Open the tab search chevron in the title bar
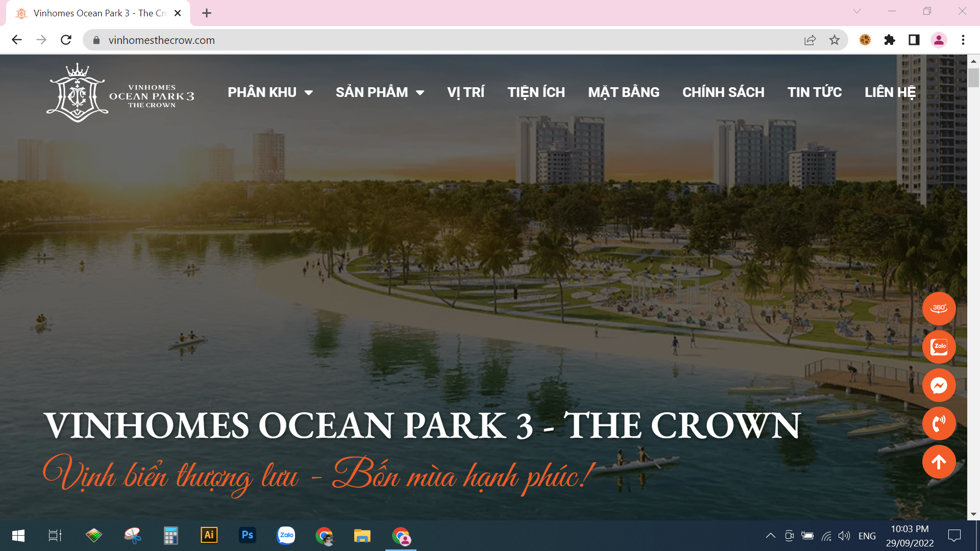The width and height of the screenshot is (980, 551). (x=857, y=11)
